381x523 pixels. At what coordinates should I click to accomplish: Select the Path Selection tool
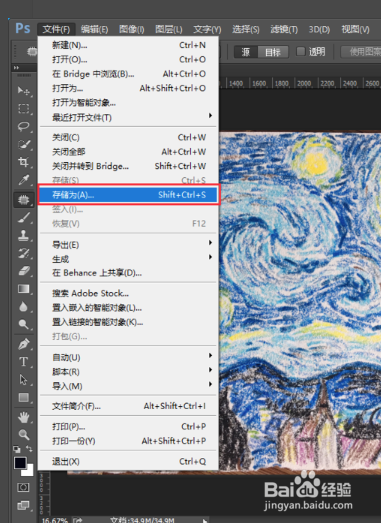[23, 380]
